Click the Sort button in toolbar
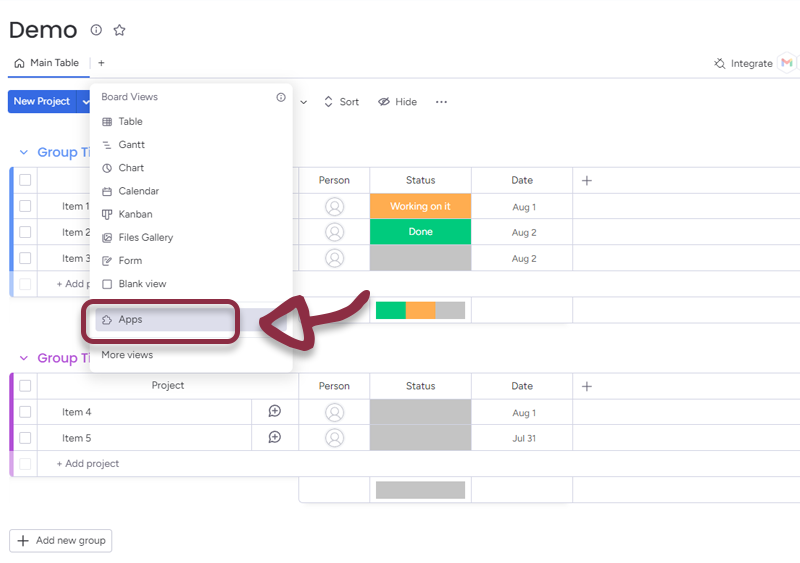The width and height of the screenshot is (800, 563). click(341, 102)
